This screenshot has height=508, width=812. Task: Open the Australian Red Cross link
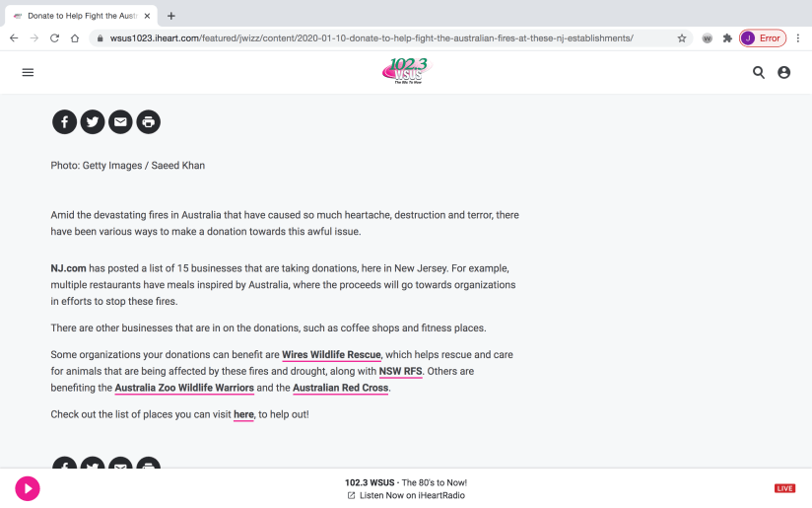click(x=341, y=389)
